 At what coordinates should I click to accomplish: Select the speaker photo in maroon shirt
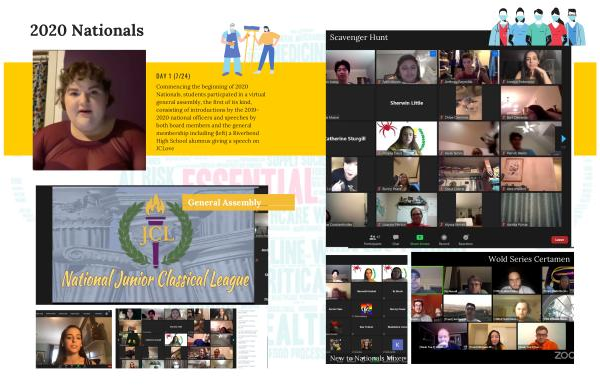[x=89, y=110]
